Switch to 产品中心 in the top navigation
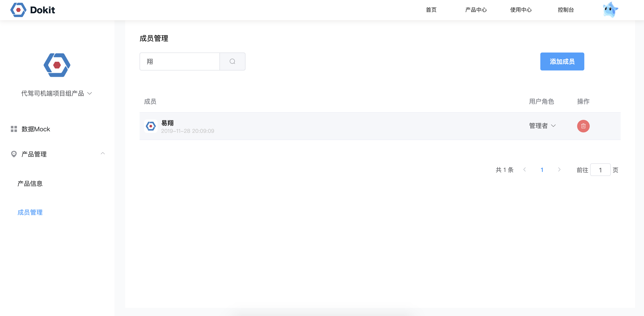The image size is (644, 316). coord(476,10)
